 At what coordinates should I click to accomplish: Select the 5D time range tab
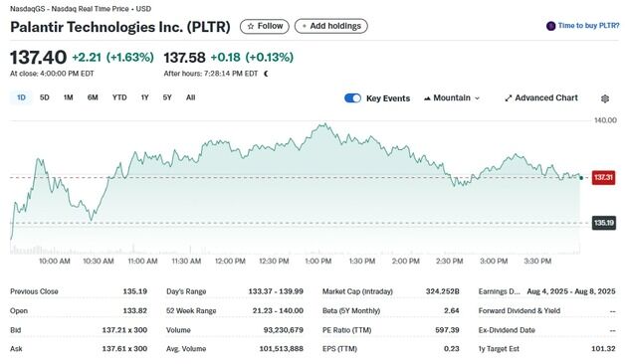click(x=44, y=97)
